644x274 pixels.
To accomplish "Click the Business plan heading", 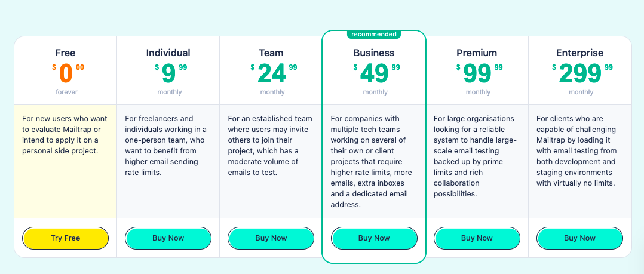I will click(x=374, y=53).
